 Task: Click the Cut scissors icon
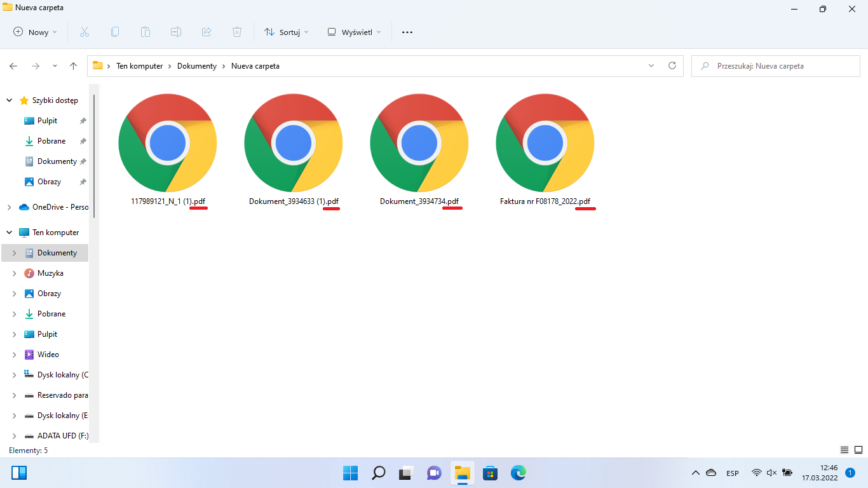pyautogui.click(x=84, y=32)
